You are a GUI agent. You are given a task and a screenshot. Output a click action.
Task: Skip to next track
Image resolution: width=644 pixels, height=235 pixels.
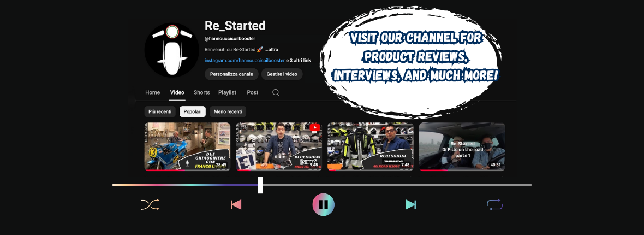click(x=410, y=205)
